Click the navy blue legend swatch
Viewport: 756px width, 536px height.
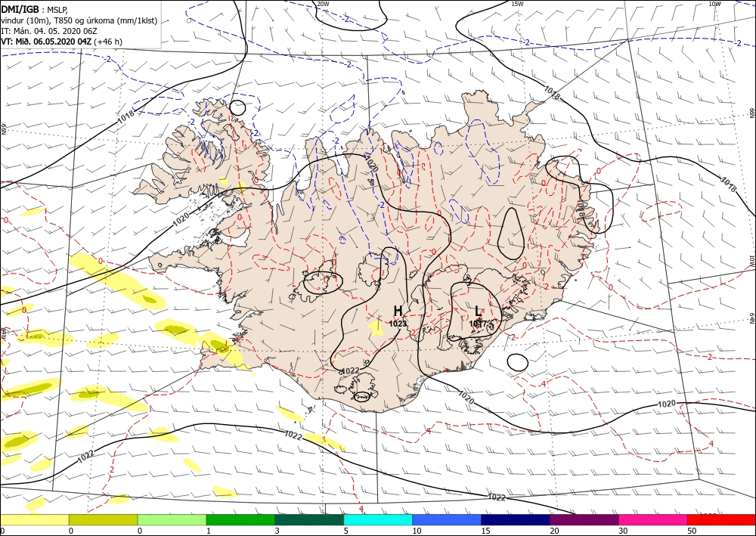pos(516,519)
